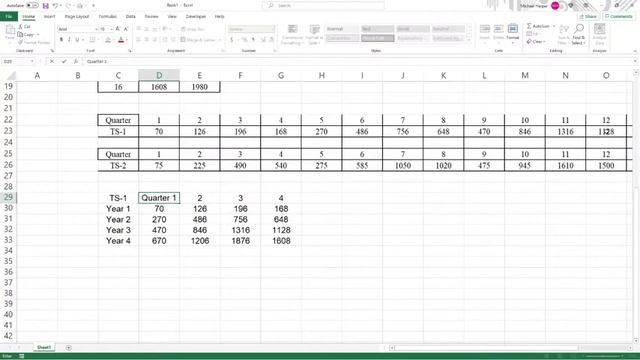Screen dimensions: 640x360
Task: Click the Paste clipboard icon
Action: (x=10, y=30)
